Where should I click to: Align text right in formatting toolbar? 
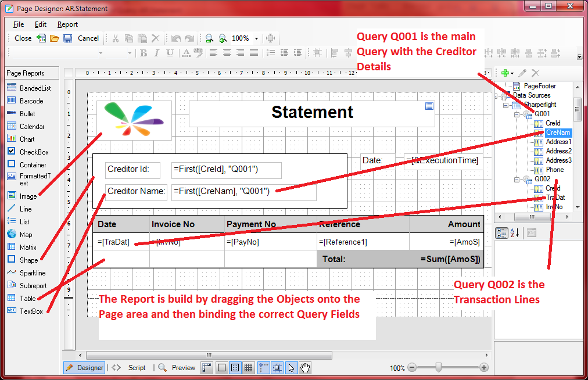(241, 53)
